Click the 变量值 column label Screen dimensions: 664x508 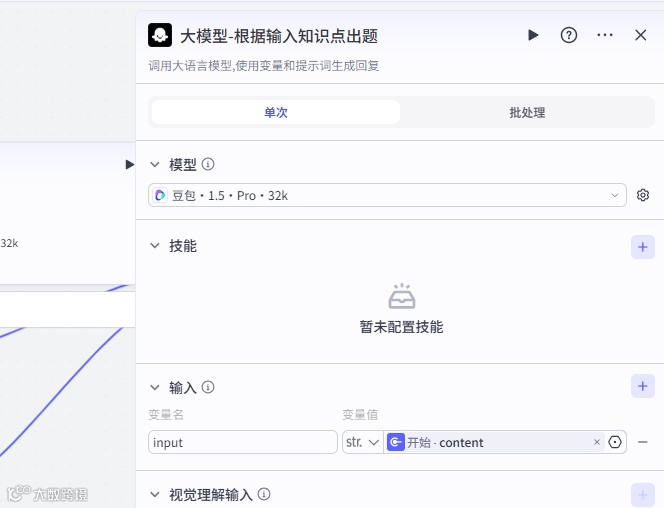pos(360,414)
